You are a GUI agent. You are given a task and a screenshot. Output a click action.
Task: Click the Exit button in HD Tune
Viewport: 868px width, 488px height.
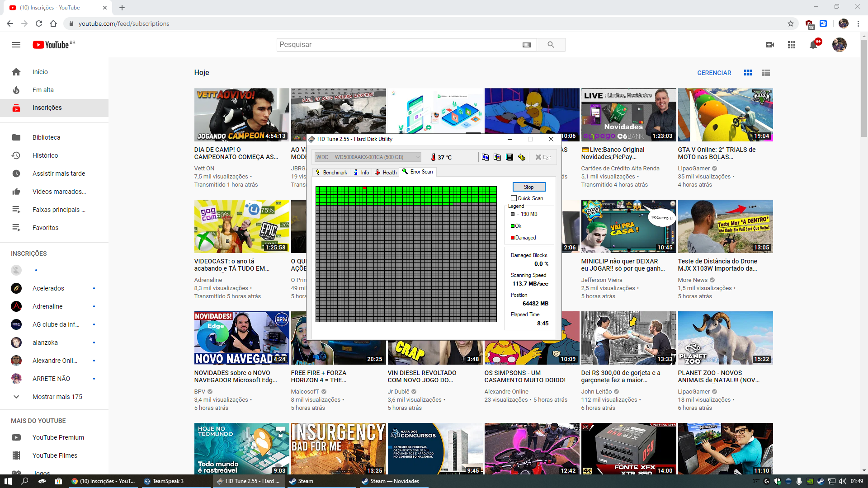(543, 157)
